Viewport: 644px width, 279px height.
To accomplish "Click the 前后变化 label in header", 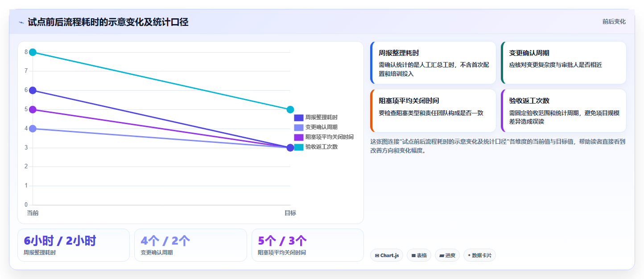I will (614, 21).
